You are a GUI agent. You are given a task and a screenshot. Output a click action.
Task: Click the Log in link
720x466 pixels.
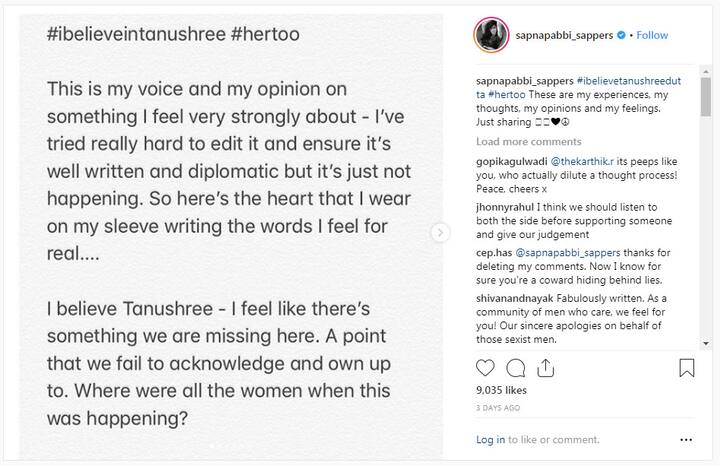tap(490, 439)
